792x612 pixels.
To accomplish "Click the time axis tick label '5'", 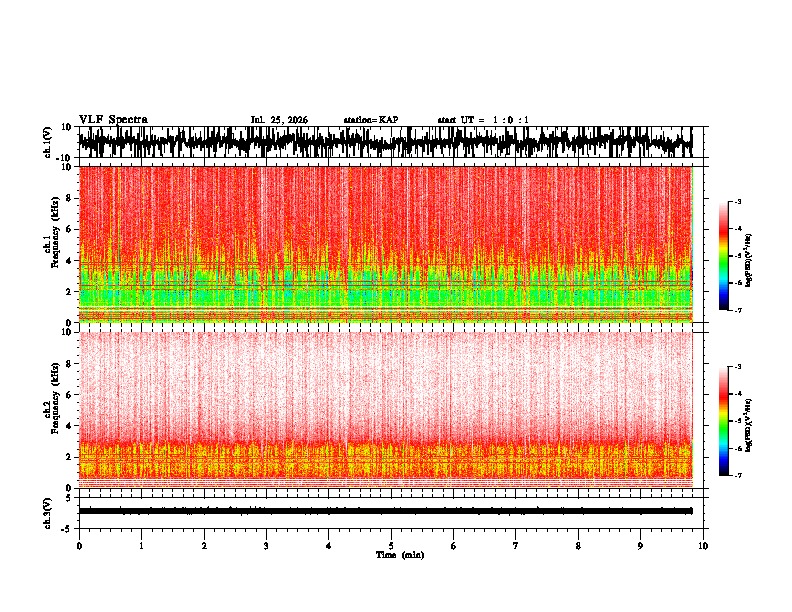I will [391, 546].
